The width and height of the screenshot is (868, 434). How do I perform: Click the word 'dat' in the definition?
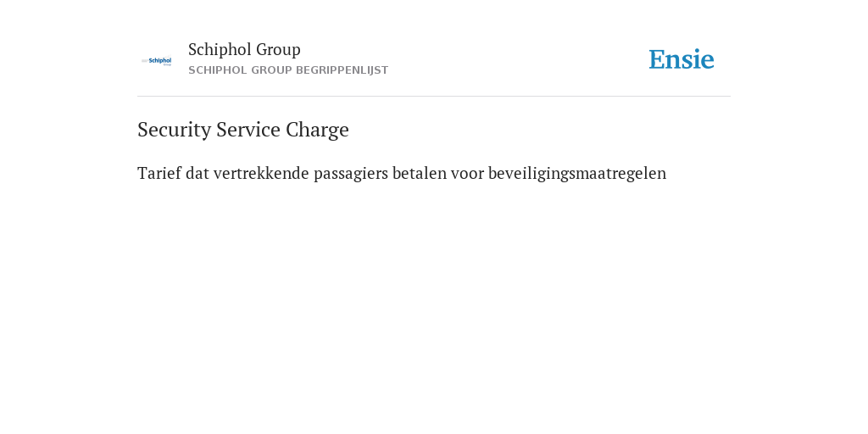click(197, 173)
